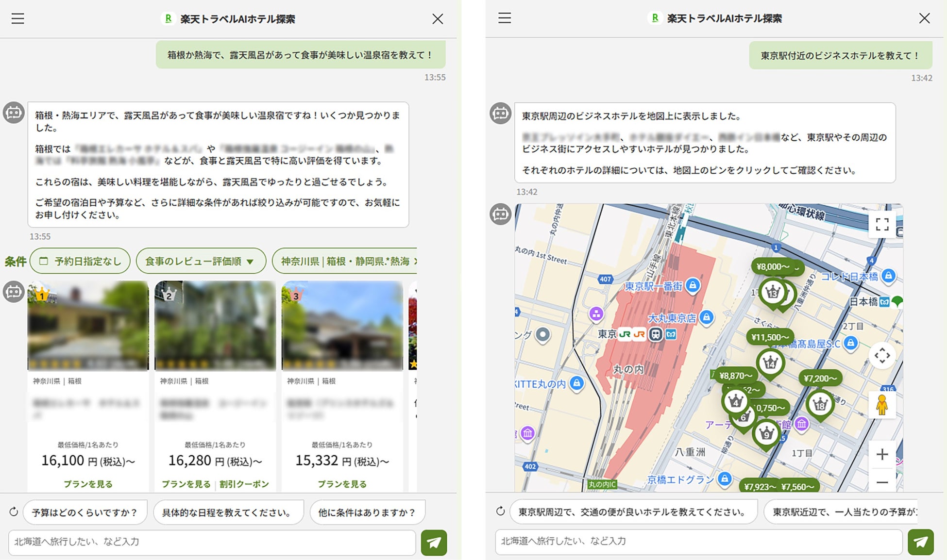Click the robot avatar beside the map message

[500, 213]
